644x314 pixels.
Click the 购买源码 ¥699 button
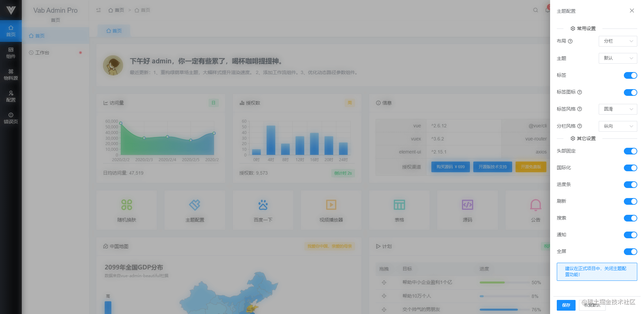pyautogui.click(x=450, y=167)
